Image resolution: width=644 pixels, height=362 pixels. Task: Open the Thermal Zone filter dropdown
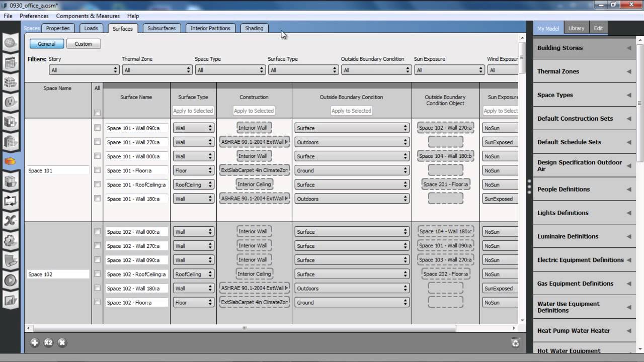tap(157, 70)
